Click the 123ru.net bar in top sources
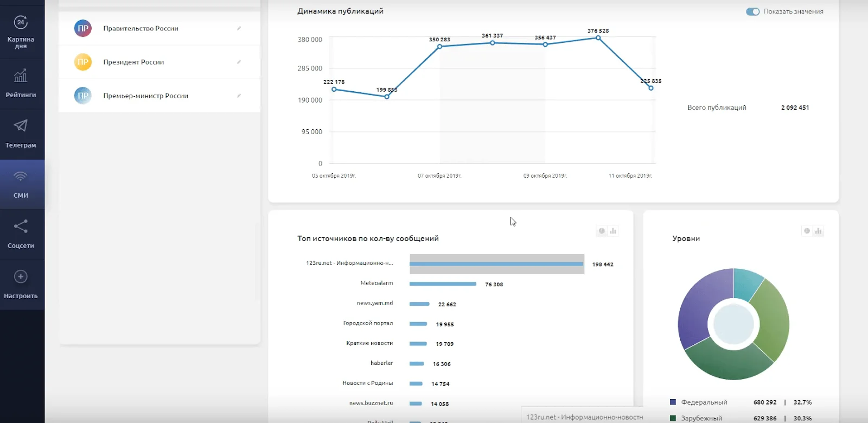The image size is (868, 423). (x=496, y=264)
